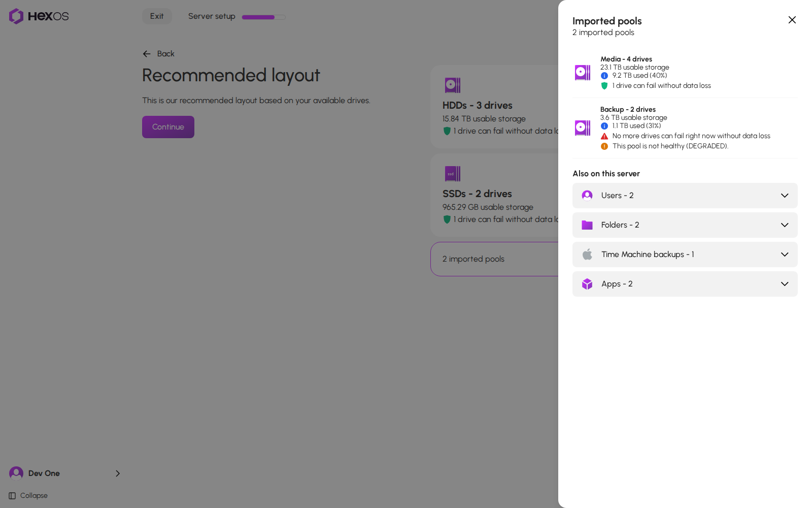This screenshot has height=508, width=812.
Task: Click the Server setup progress bar
Action: click(x=264, y=17)
